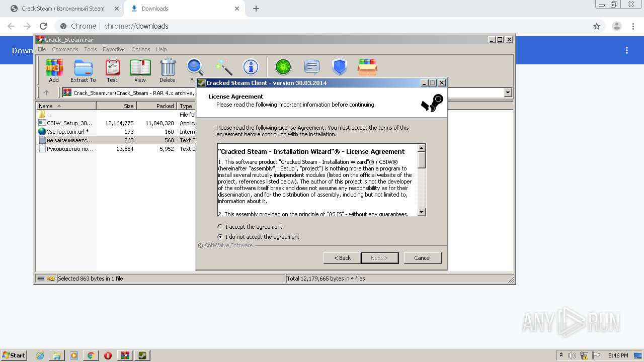Click the Chrome address bar

point(322,26)
